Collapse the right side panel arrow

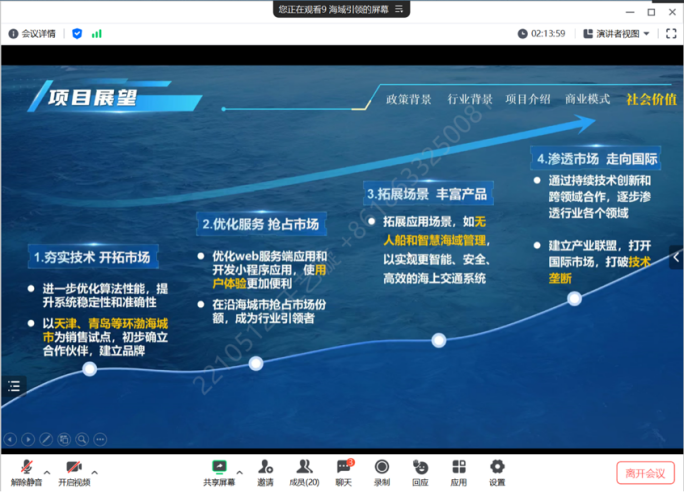click(677, 257)
